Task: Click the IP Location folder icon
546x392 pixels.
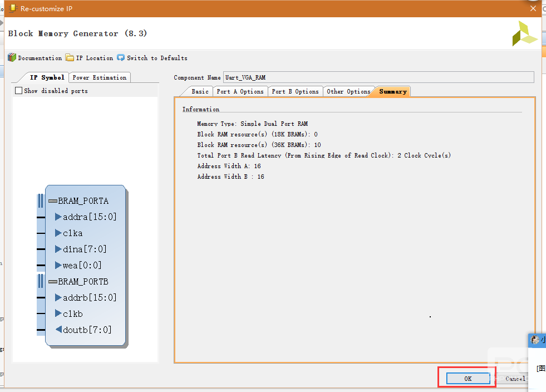Action: coord(70,57)
